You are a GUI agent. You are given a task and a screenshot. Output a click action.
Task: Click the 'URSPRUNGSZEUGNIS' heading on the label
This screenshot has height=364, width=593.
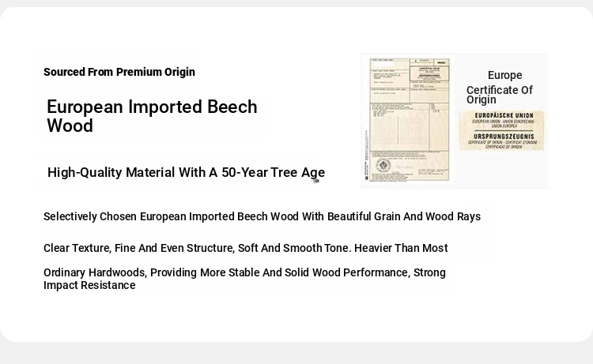tap(504, 137)
